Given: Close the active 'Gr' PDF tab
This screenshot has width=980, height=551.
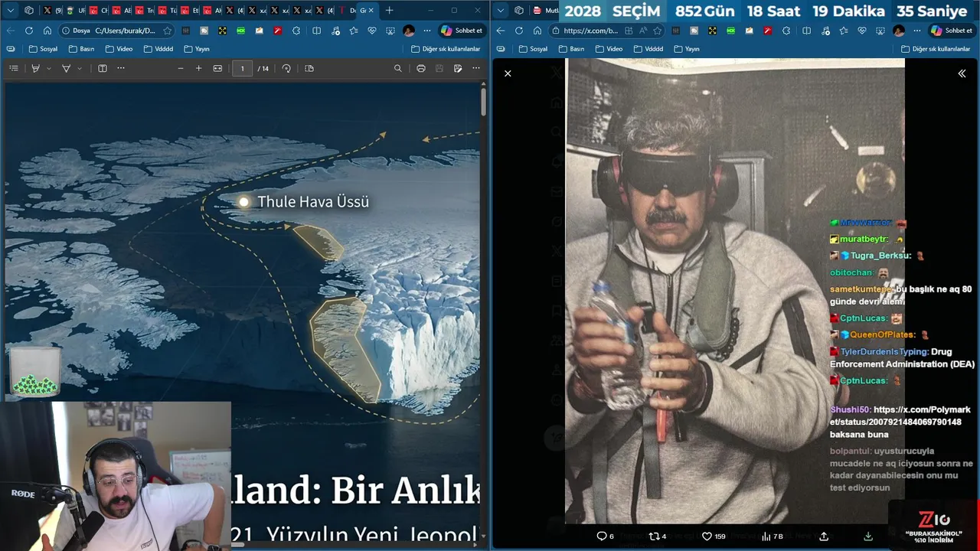Looking at the screenshot, I should 371,11.
